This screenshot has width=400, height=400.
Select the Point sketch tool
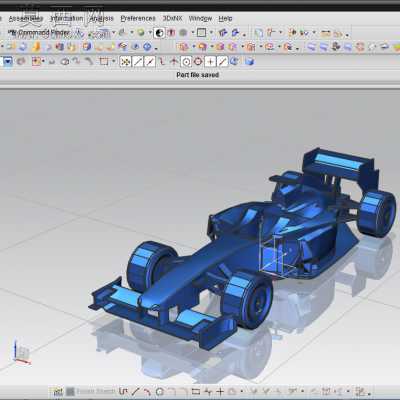(x=220, y=391)
